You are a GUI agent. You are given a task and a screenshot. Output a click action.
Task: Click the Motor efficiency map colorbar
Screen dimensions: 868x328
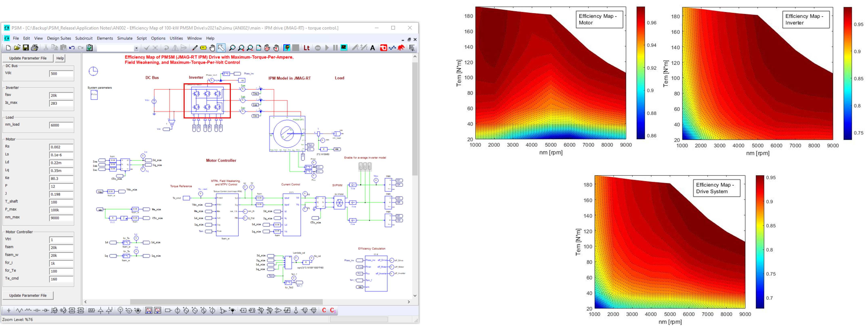click(x=641, y=73)
